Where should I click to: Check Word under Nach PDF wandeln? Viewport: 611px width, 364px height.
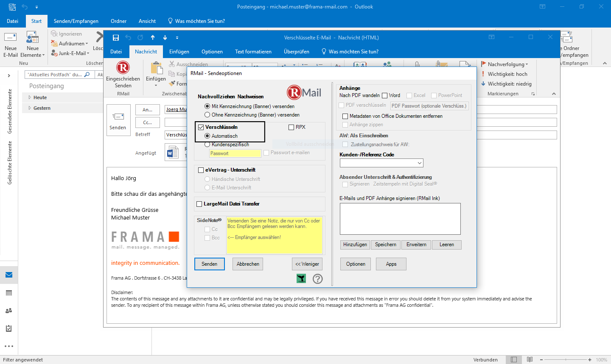point(385,95)
